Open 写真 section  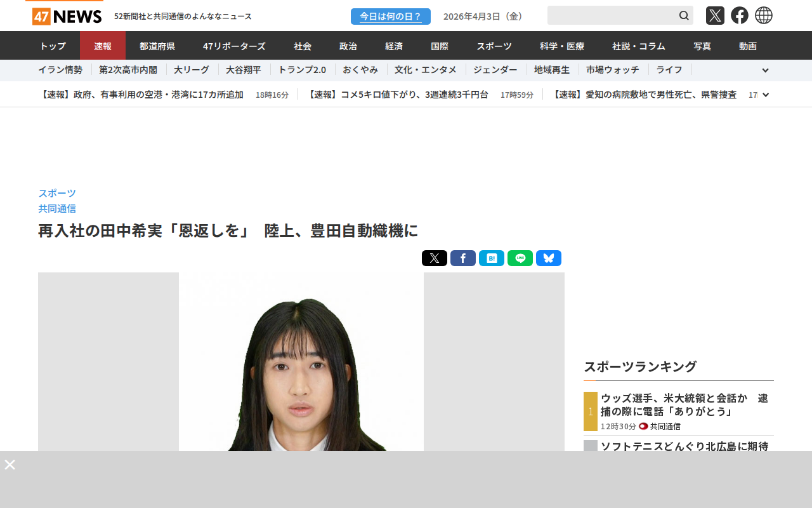702,46
